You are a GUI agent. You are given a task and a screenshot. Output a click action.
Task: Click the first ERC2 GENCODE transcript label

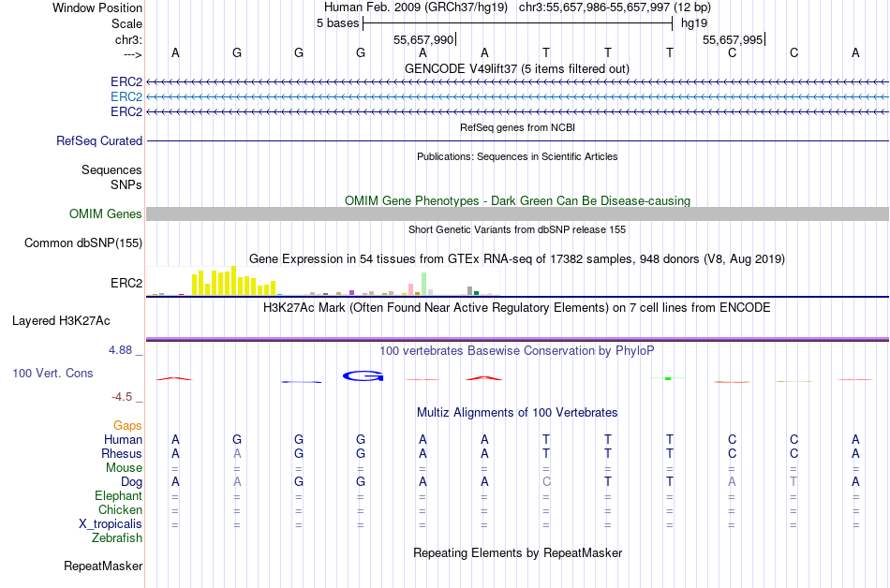pos(126,82)
